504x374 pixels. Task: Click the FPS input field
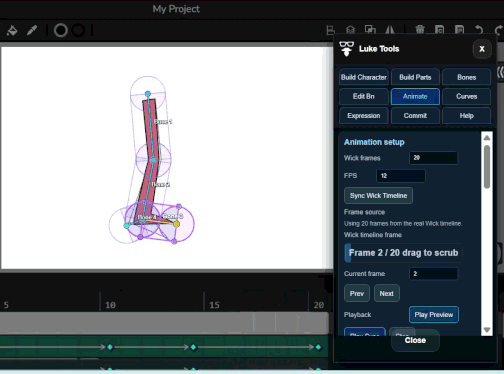point(401,176)
